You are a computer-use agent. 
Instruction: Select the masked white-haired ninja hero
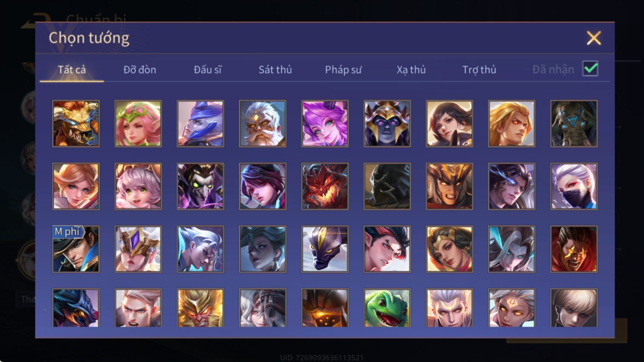coord(574,186)
